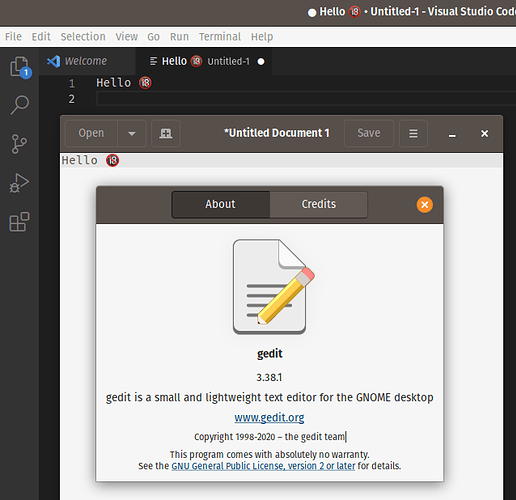The height and width of the screenshot is (500, 516).
Task: Select the About tab toggle
Action: tap(220, 204)
